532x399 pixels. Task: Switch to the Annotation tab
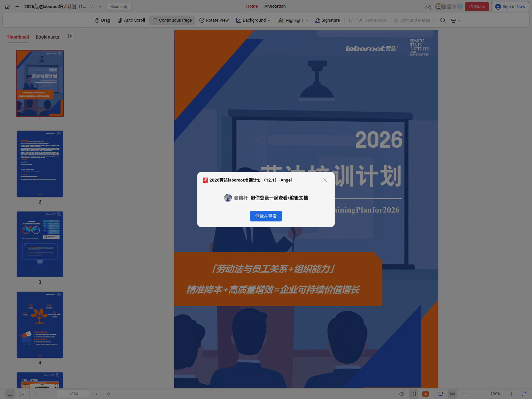pos(275,6)
